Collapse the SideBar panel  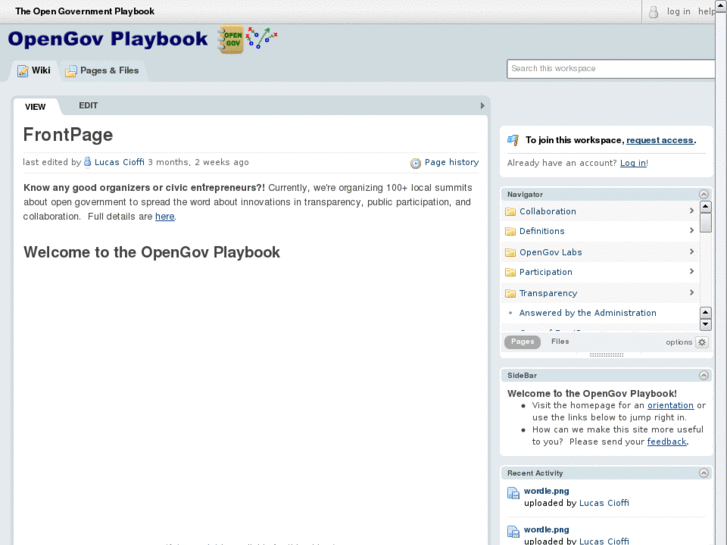[704, 375]
